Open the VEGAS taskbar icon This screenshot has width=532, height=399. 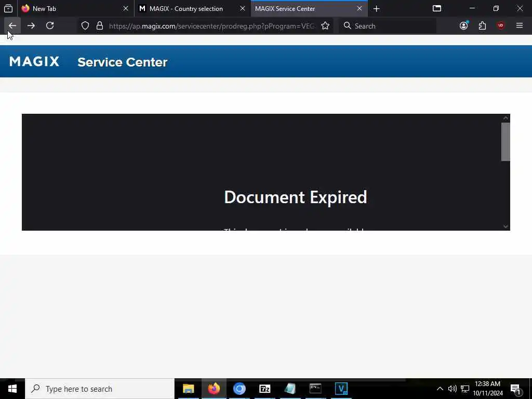341,389
